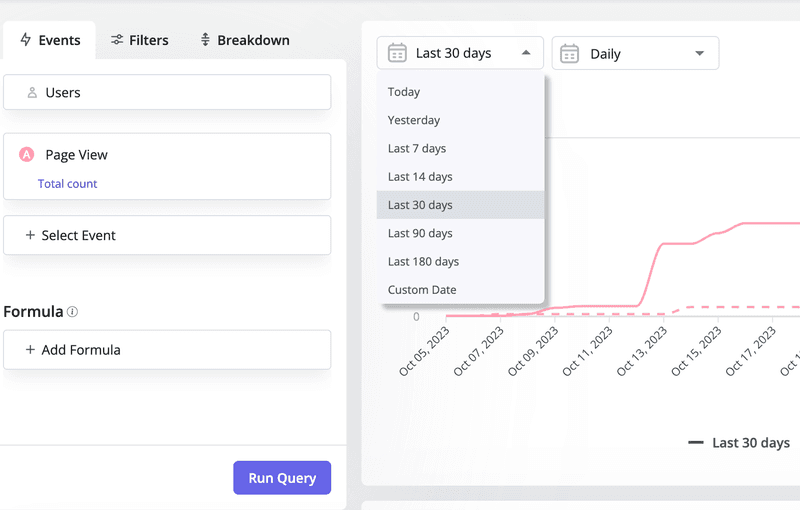The width and height of the screenshot is (800, 510).
Task: Click the calendar icon beside Daily
Action: pyautogui.click(x=570, y=54)
